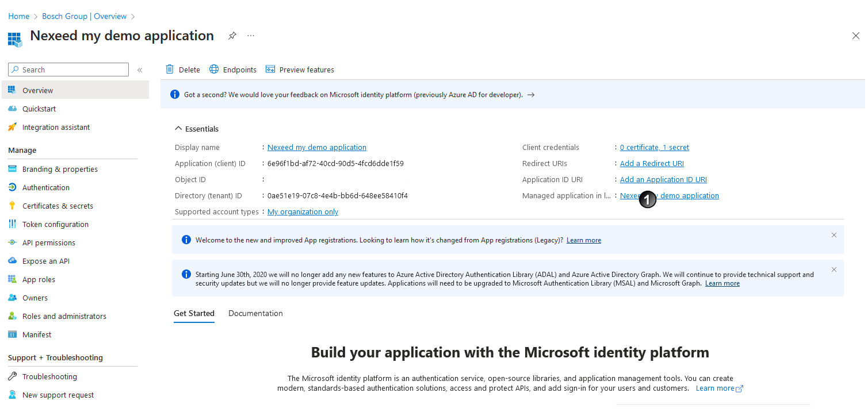Click the App roles icon

pos(12,279)
